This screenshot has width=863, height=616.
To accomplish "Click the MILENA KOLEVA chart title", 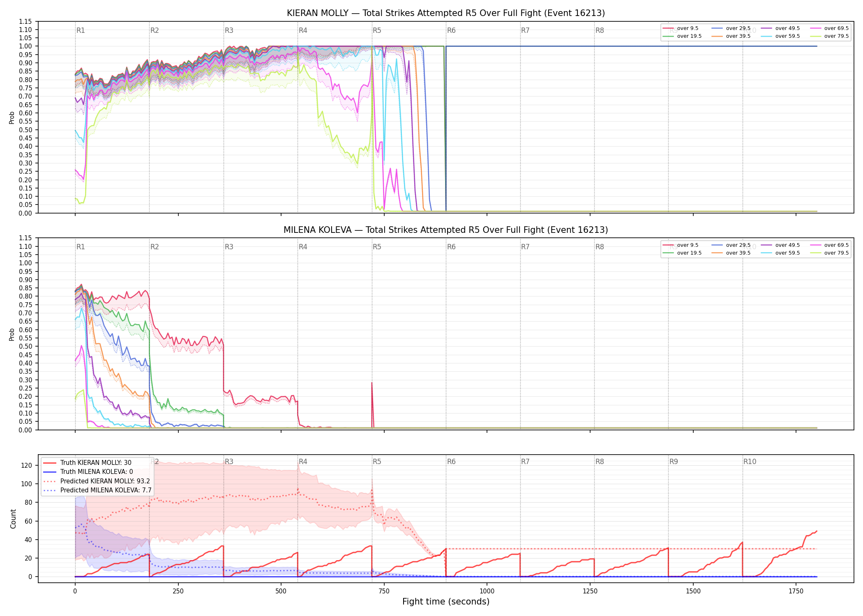I will [x=446, y=230].
